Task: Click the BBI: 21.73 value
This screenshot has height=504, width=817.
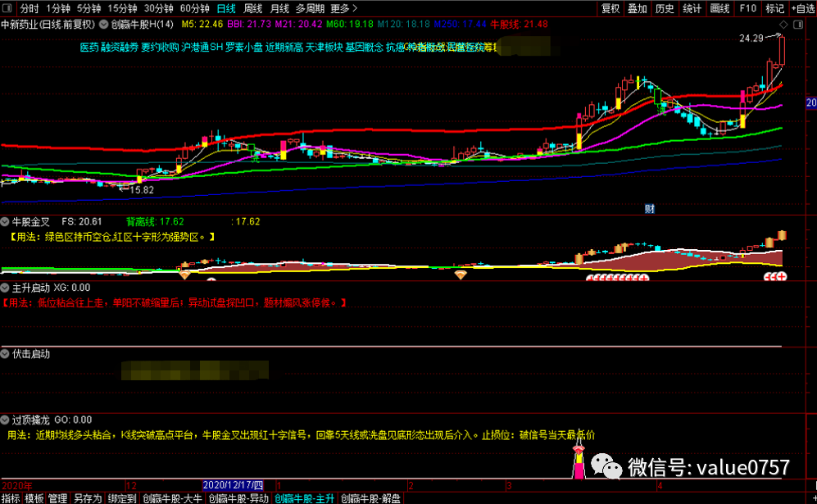Action: coord(249,24)
